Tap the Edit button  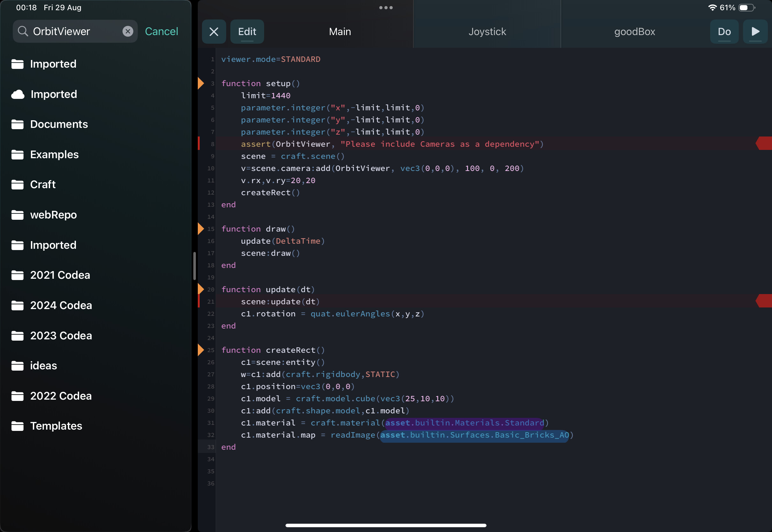click(x=247, y=32)
